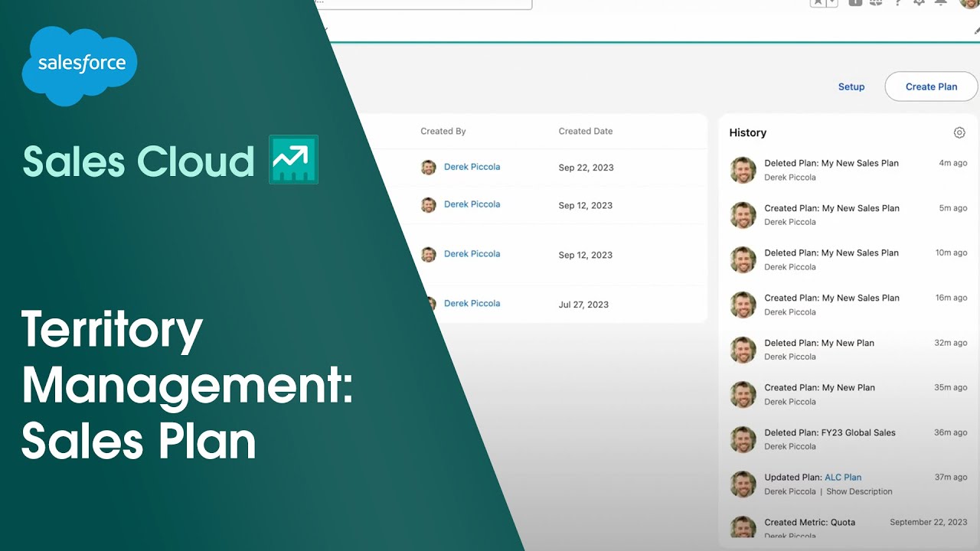
Task: Open the ALC Plan link in History
Action: 843,478
